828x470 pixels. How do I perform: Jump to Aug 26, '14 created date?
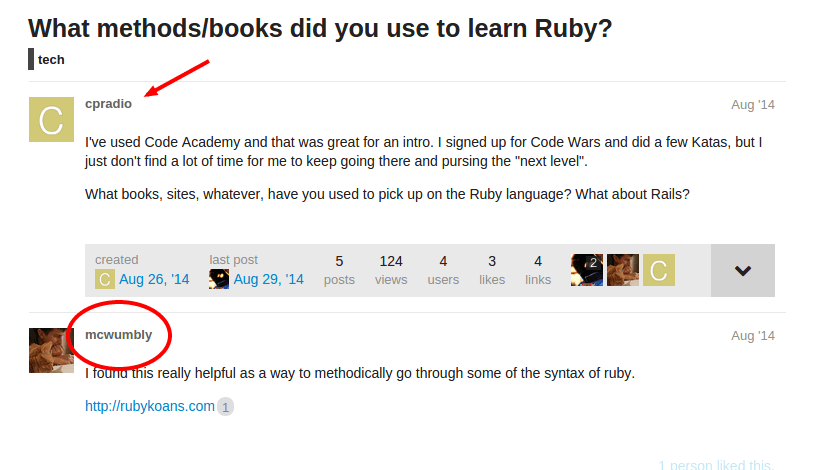[x=154, y=279]
